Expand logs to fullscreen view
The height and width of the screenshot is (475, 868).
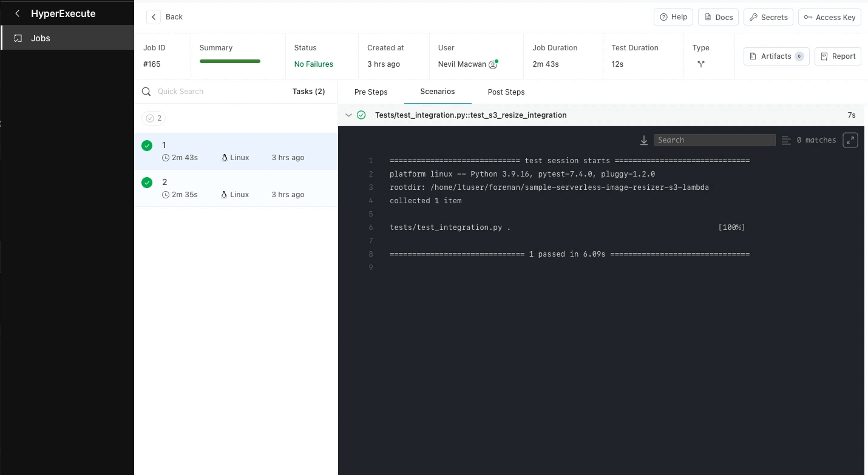pos(850,140)
